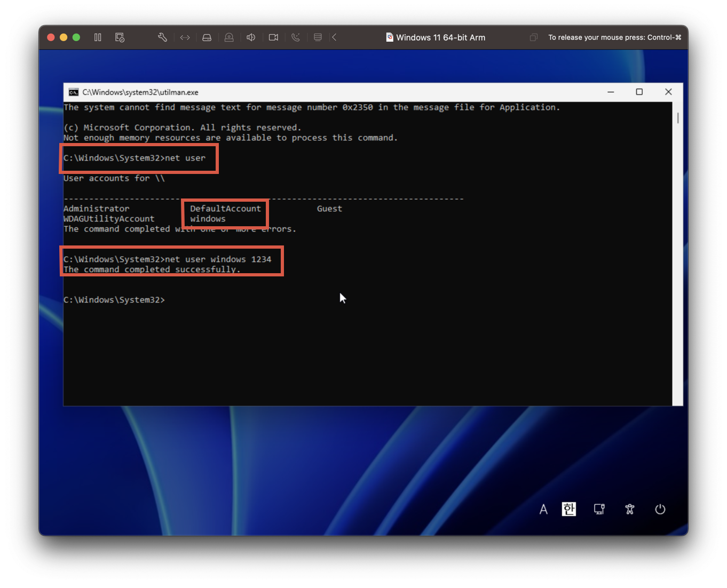Click the 'net user windows 1234' command line

(x=167, y=259)
